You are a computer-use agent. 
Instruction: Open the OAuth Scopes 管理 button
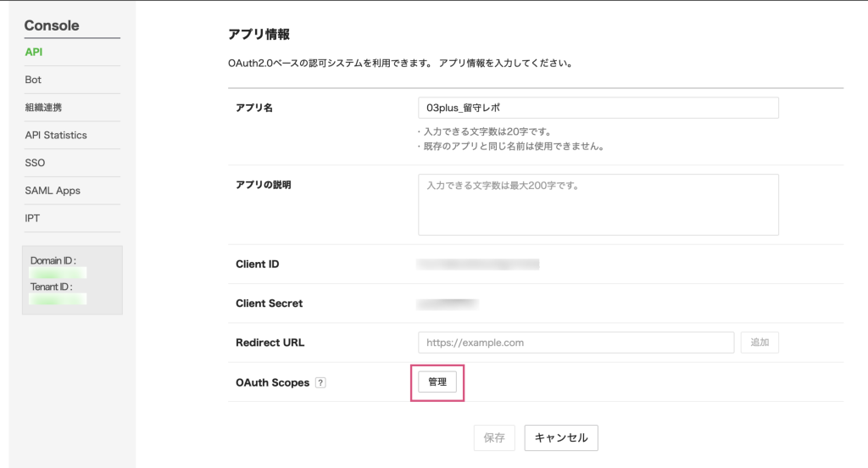point(437,382)
